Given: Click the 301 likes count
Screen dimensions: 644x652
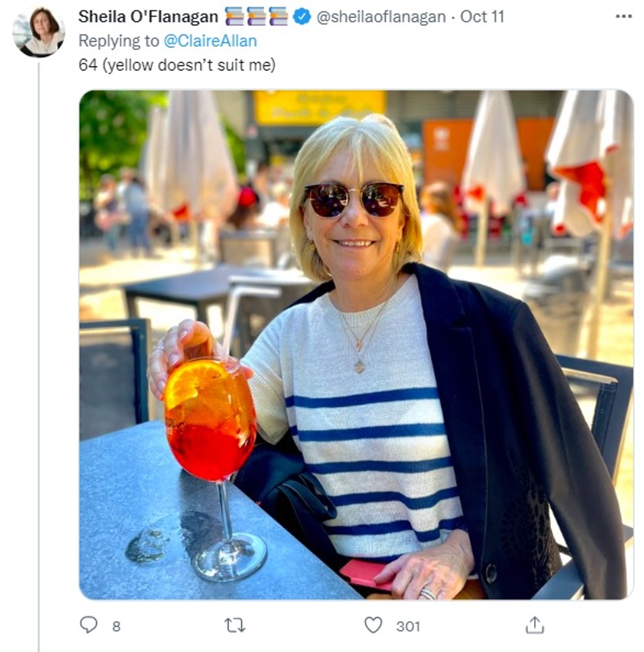Looking at the screenshot, I should (x=408, y=626).
